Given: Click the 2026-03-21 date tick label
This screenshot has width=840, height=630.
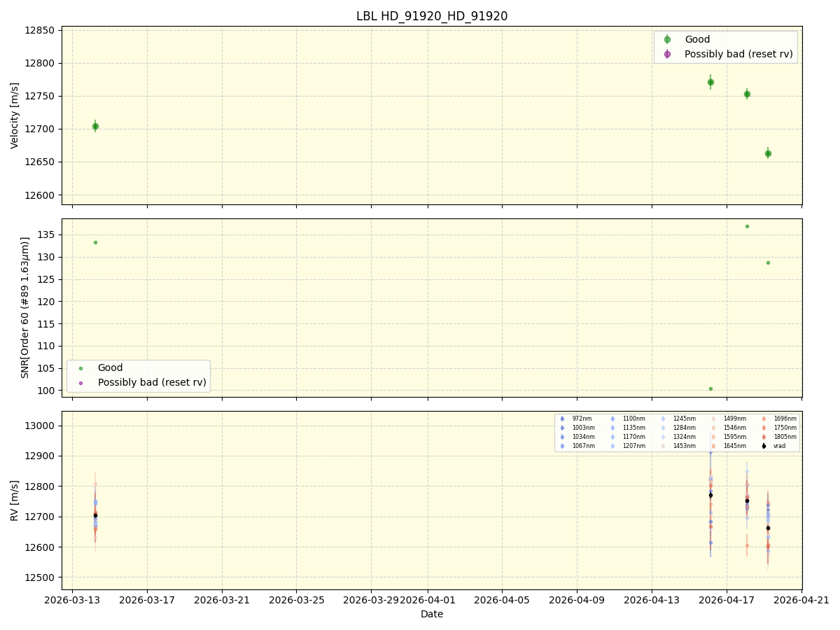Looking at the screenshot, I should tap(222, 600).
